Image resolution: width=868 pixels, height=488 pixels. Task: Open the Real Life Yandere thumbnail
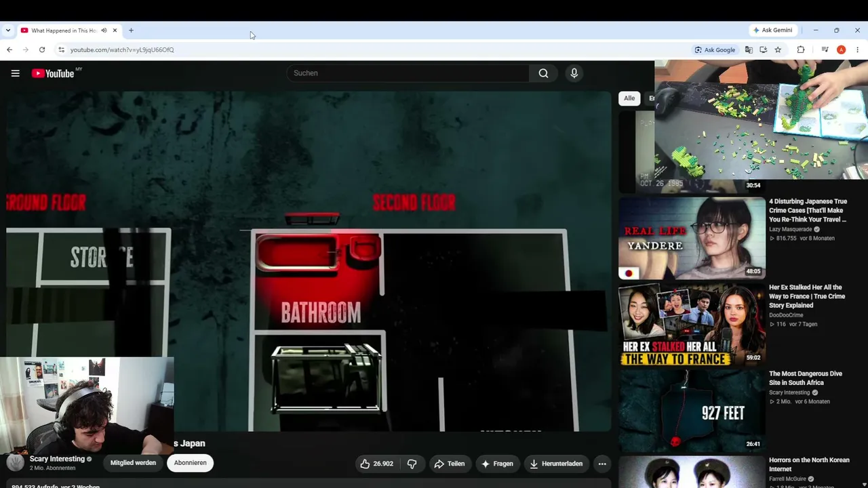(x=692, y=238)
